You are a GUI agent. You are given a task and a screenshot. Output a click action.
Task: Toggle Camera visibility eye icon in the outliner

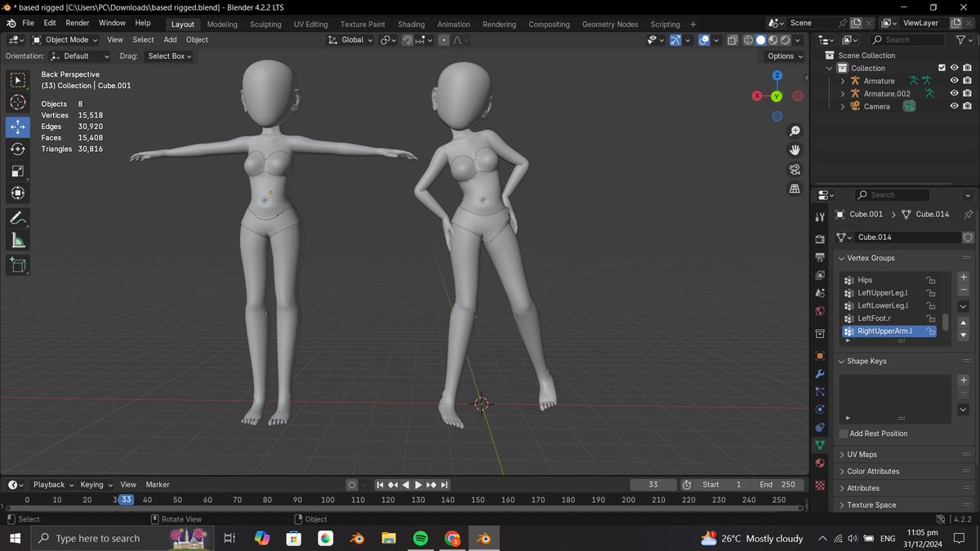point(954,106)
